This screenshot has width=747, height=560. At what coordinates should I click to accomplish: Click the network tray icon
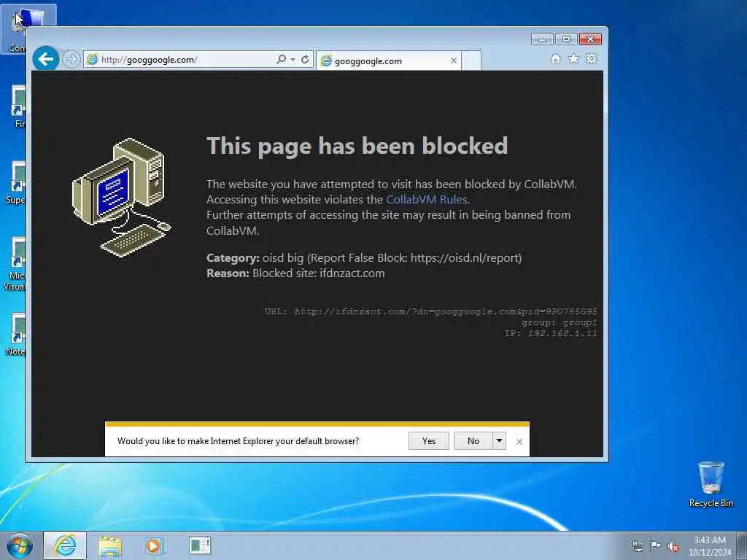(638, 546)
